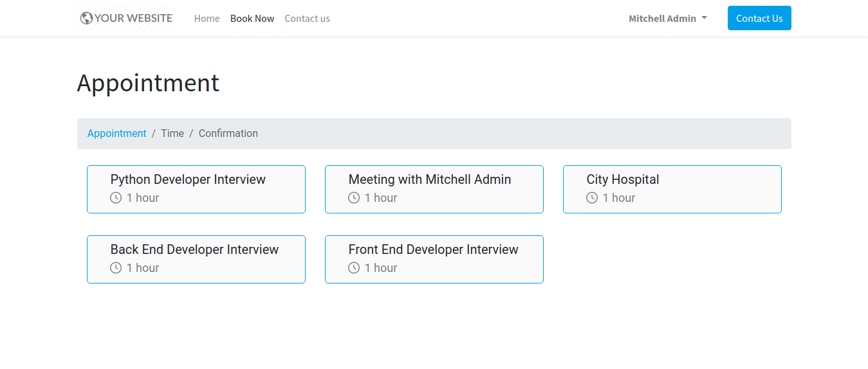
Task: Open the Back End Developer Interview title
Action: tap(194, 250)
